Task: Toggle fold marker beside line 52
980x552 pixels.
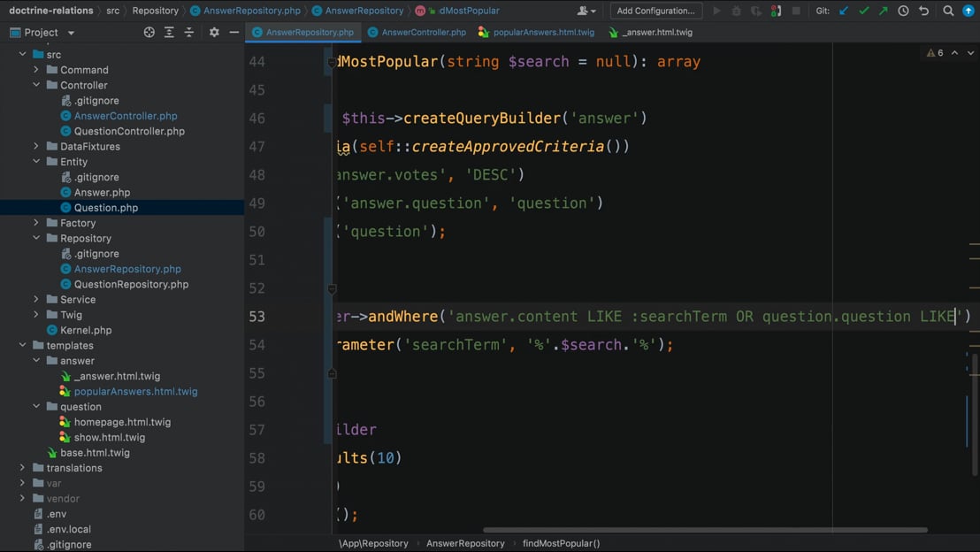Action: point(332,288)
